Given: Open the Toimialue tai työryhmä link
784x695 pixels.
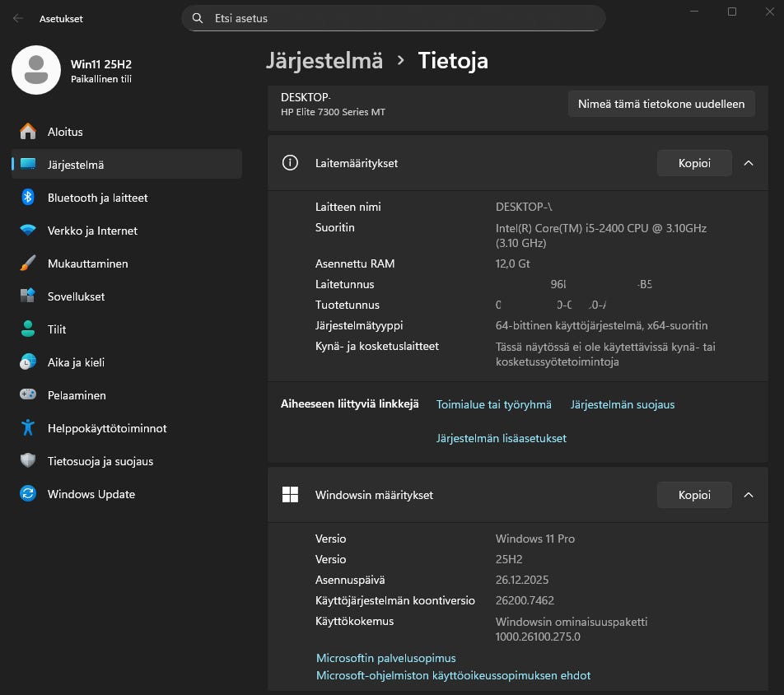Looking at the screenshot, I should (494, 404).
